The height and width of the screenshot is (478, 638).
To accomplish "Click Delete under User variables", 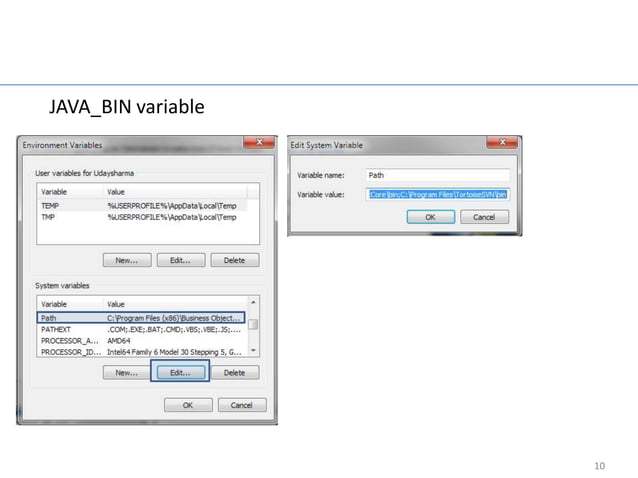I will point(235,260).
